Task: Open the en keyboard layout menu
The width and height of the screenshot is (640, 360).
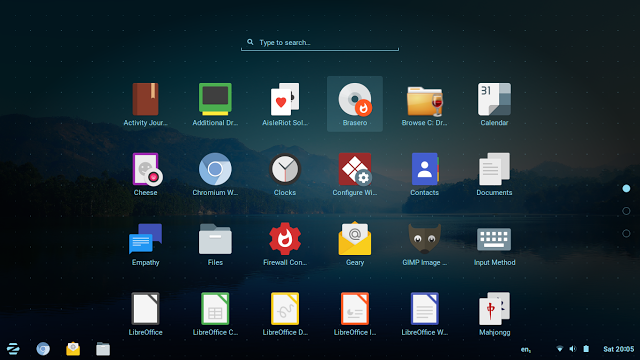Action: 526,349
